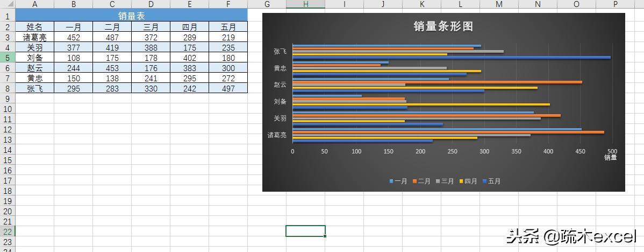
Task: Click the cell with value 487
Action: pos(112,37)
